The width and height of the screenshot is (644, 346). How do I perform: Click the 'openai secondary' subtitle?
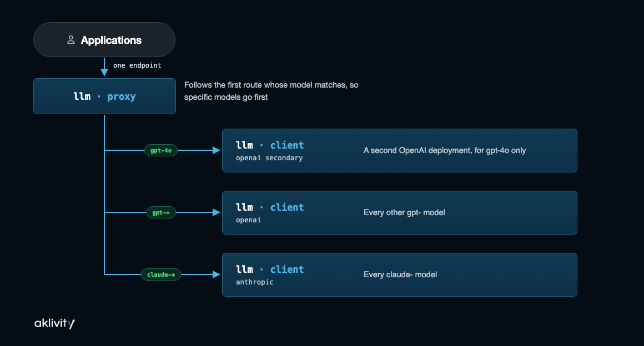[x=269, y=158]
